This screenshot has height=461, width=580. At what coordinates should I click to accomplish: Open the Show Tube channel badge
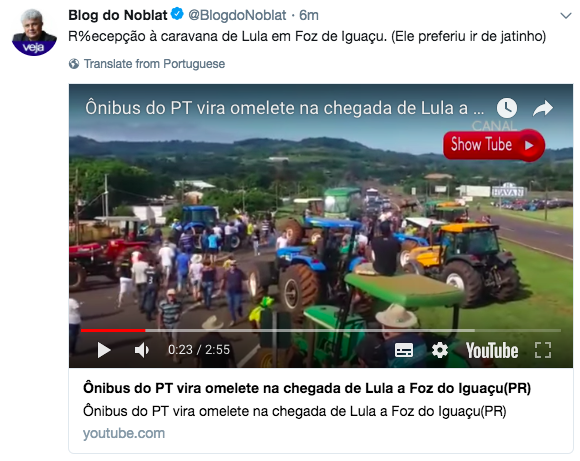pos(494,145)
